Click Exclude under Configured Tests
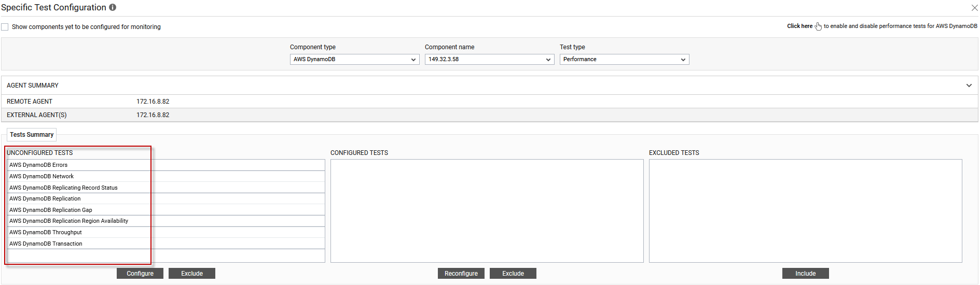 coord(513,274)
